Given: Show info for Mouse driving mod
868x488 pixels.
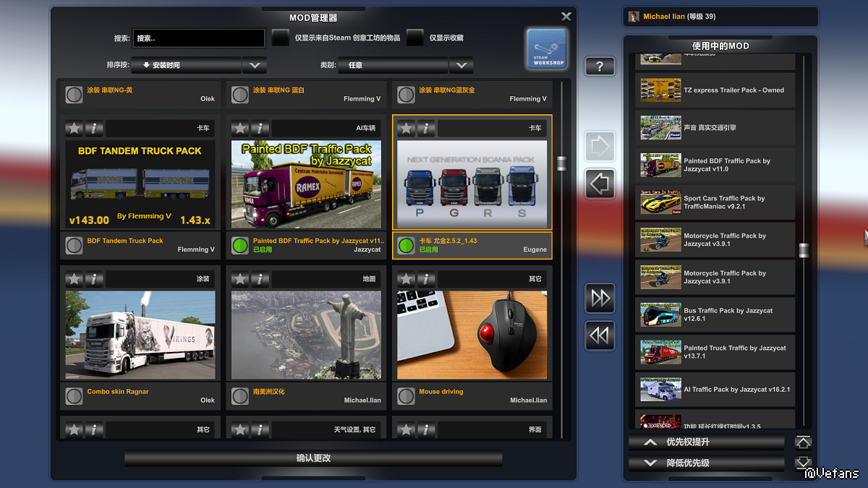Looking at the screenshot, I should click(426, 278).
